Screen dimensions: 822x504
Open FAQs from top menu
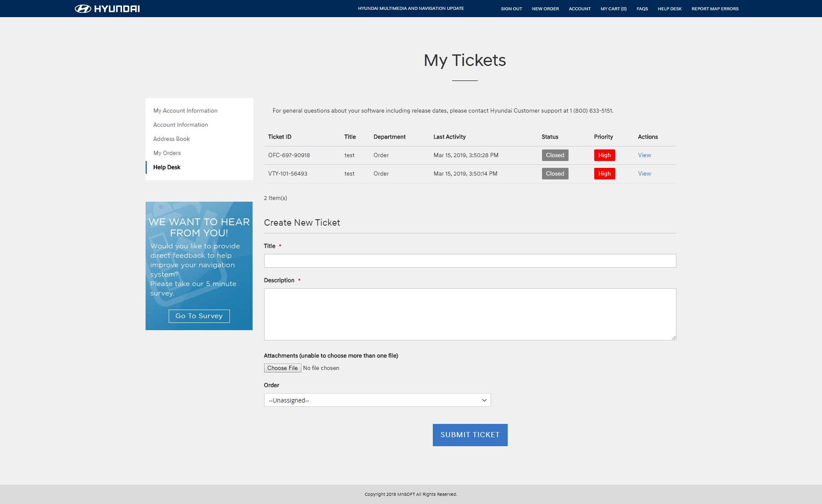(x=642, y=9)
